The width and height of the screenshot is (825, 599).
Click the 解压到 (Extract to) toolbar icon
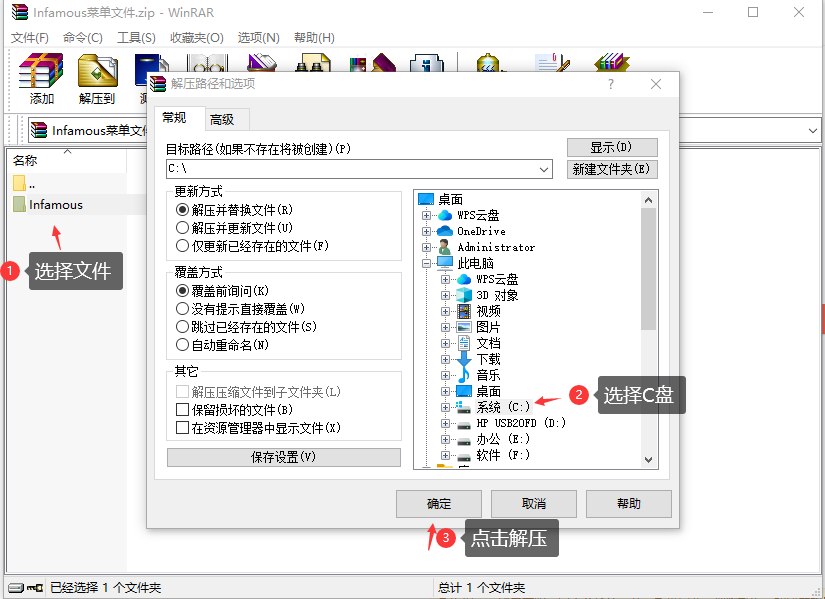[x=97, y=70]
